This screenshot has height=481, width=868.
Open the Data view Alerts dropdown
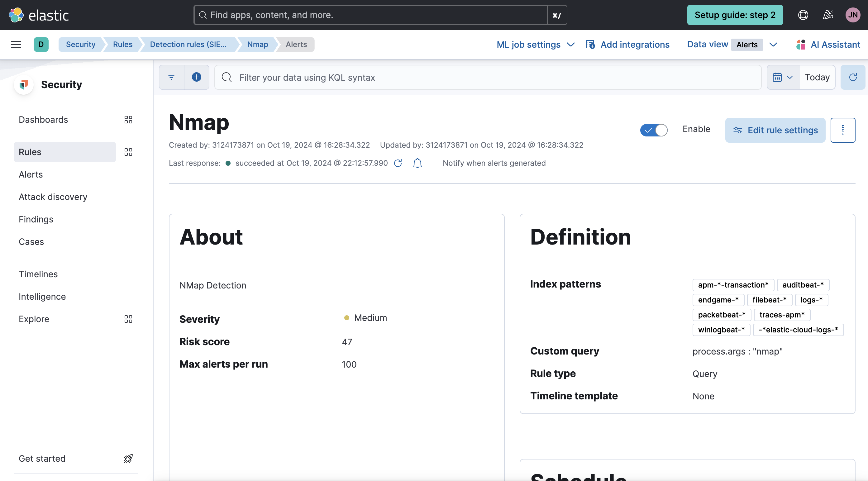click(732, 45)
